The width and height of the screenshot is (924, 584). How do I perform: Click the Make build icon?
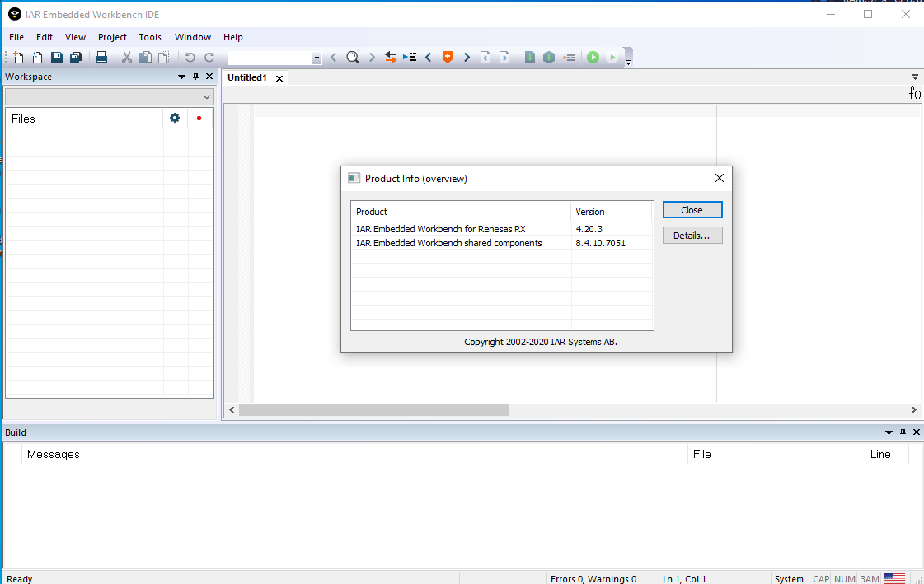click(x=549, y=57)
